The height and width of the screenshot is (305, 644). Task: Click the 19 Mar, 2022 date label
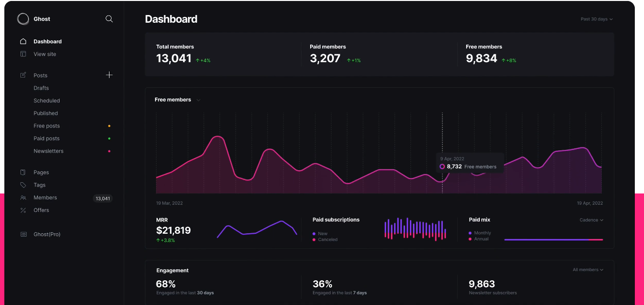170,203
